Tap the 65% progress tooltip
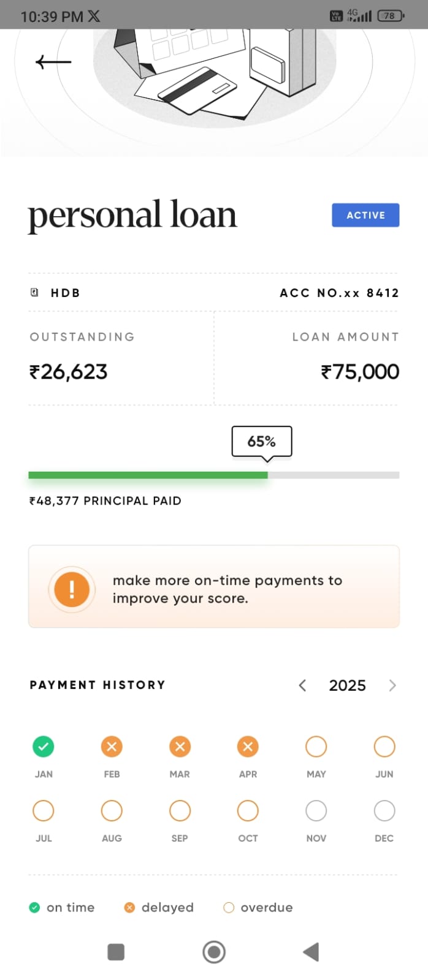Image resolution: width=428 pixels, height=980 pixels. click(261, 442)
